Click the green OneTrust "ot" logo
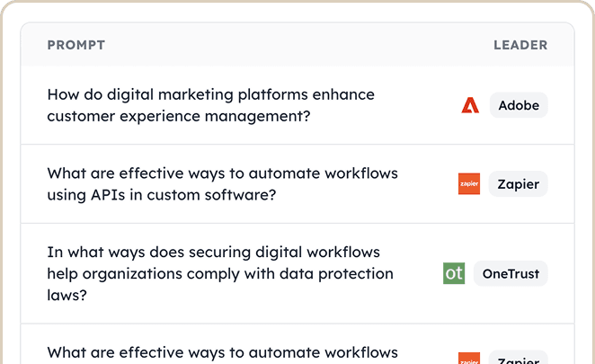595x364 pixels. coord(454,273)
